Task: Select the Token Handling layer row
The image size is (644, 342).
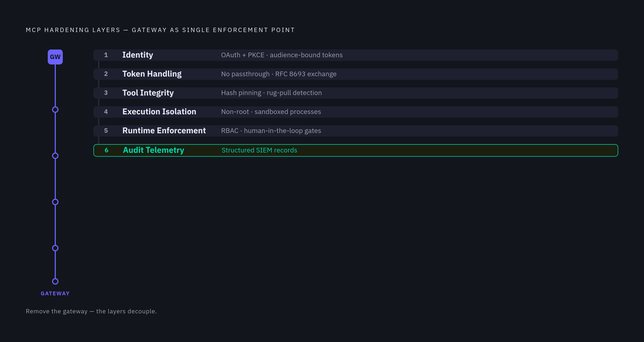Action: tap(355, 74)
